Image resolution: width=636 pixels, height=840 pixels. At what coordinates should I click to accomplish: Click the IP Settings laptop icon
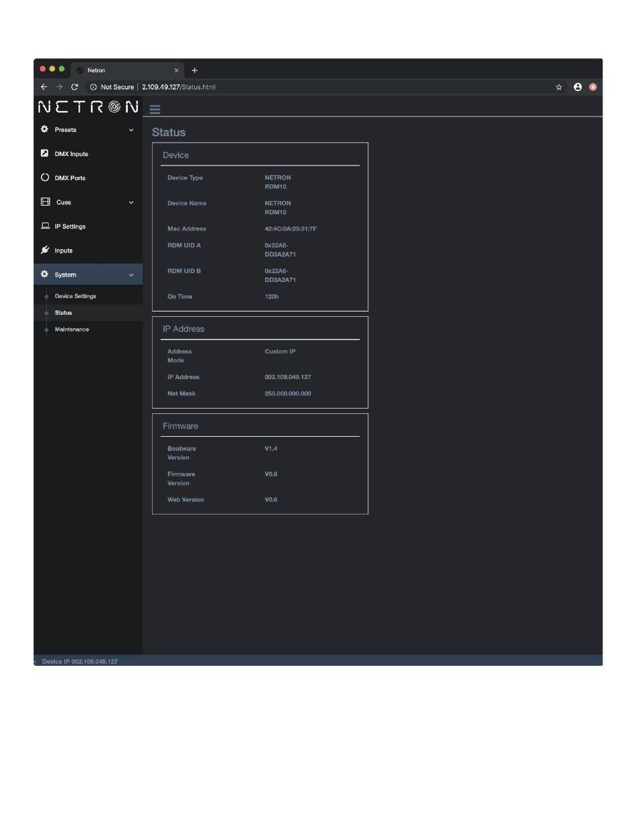[x=46, y=226]
